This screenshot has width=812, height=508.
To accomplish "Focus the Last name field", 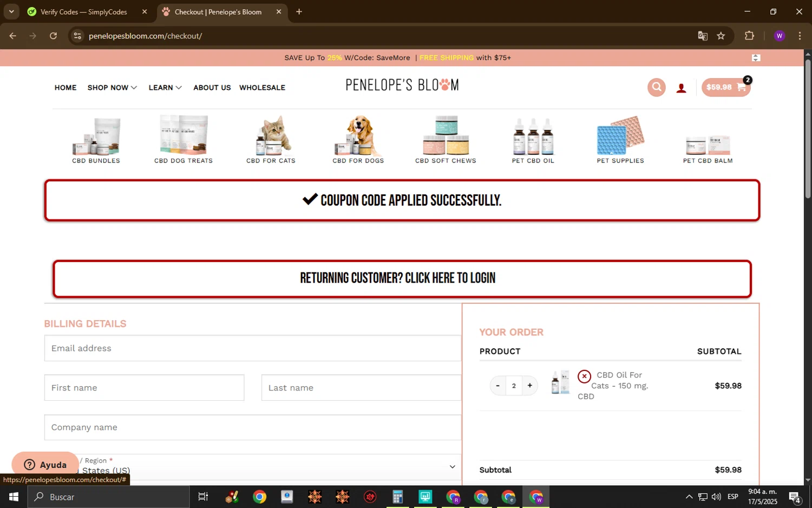I will tap(361, 388).
